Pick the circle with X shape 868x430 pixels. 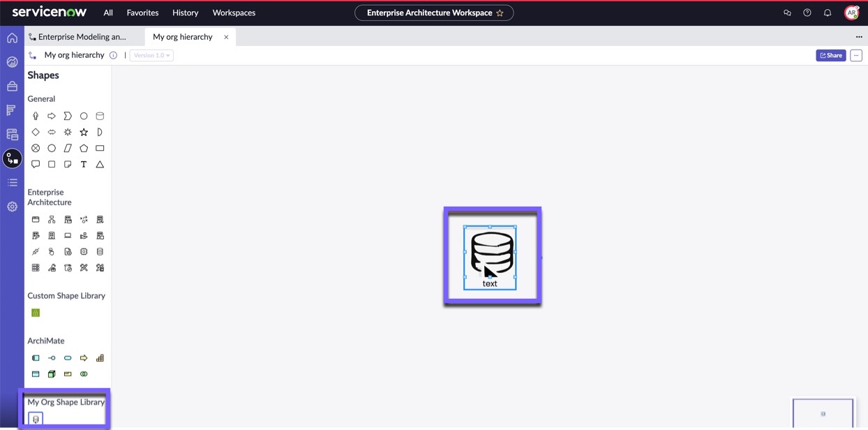(36, 148)
